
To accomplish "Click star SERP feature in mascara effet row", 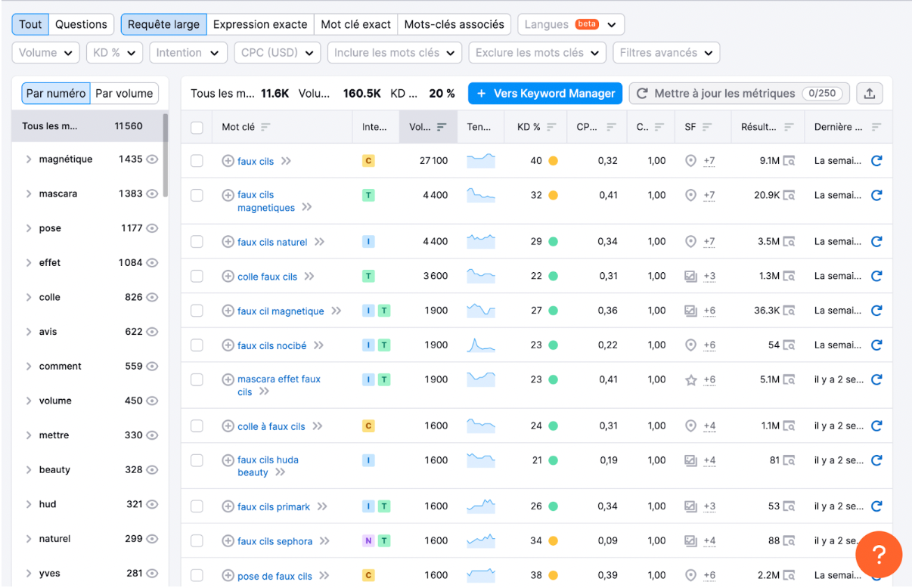I will pyautogui.click(x=690, y=380).
